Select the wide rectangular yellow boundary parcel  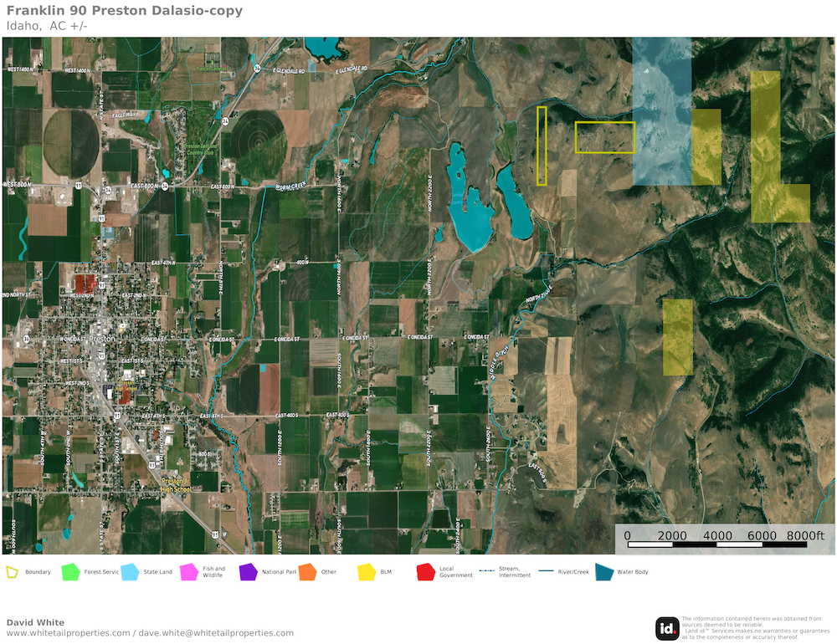(x=604, y=137)
